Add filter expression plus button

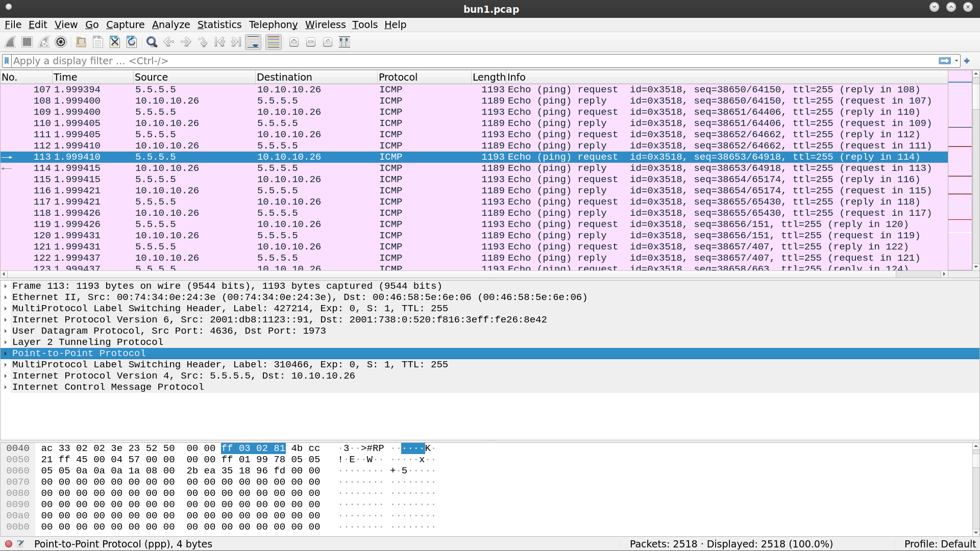[967, 61]
